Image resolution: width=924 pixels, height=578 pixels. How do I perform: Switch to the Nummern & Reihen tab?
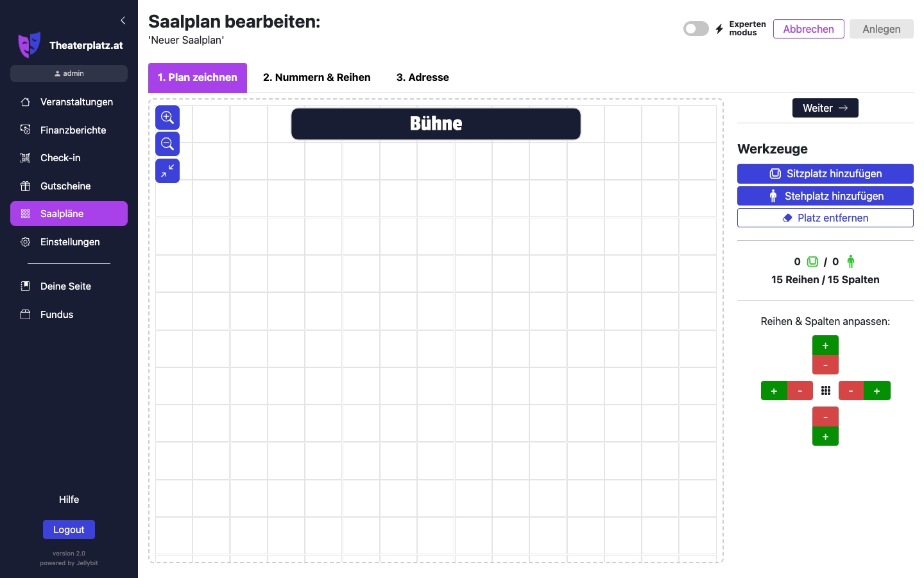(x=316, y=77)
